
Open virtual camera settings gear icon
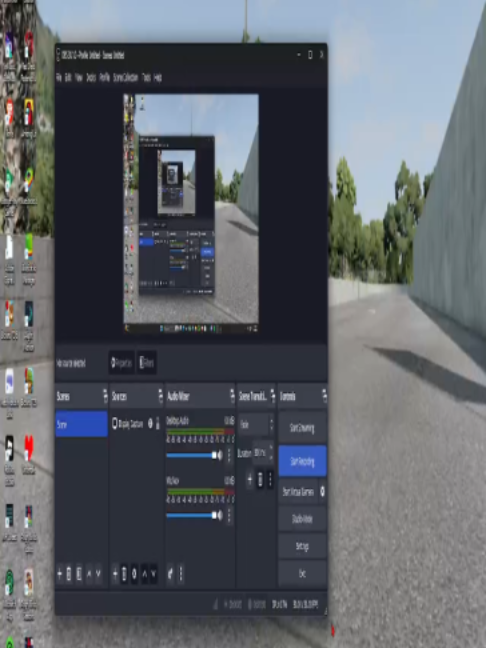[x=322, y=491]
